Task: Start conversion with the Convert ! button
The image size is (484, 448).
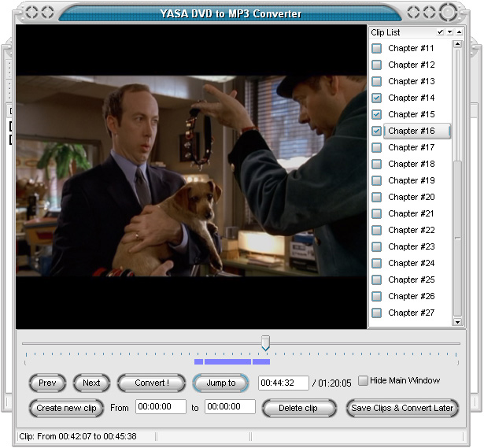Action: (x=152, y=383)
